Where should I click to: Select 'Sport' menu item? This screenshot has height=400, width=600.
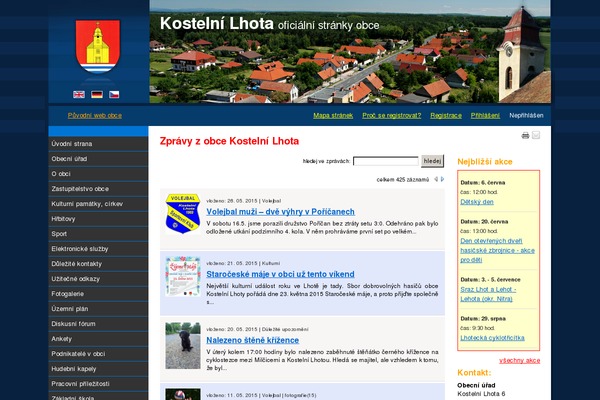pyautogui.click(x=98, y=234)
